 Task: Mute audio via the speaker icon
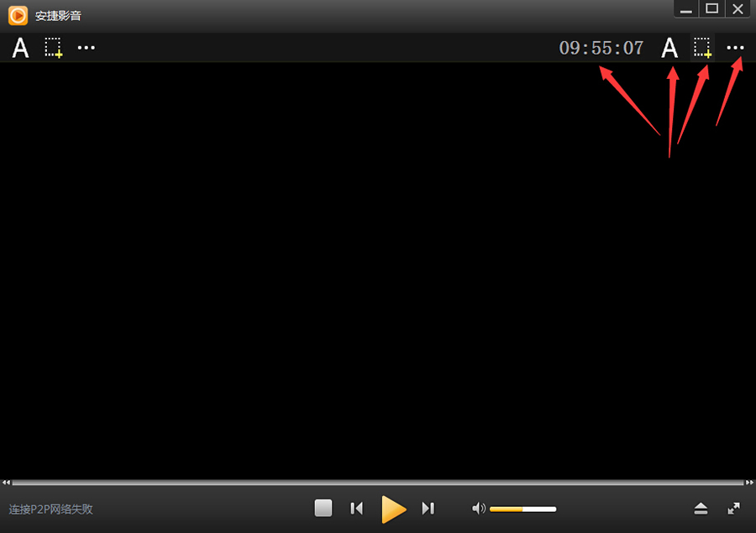[478, 508]
